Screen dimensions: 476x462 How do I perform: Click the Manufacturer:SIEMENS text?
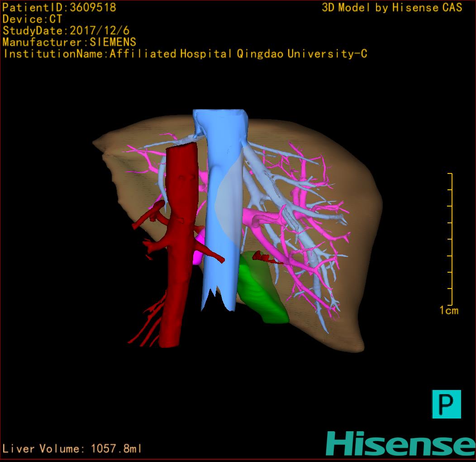[x=69, y=42]
